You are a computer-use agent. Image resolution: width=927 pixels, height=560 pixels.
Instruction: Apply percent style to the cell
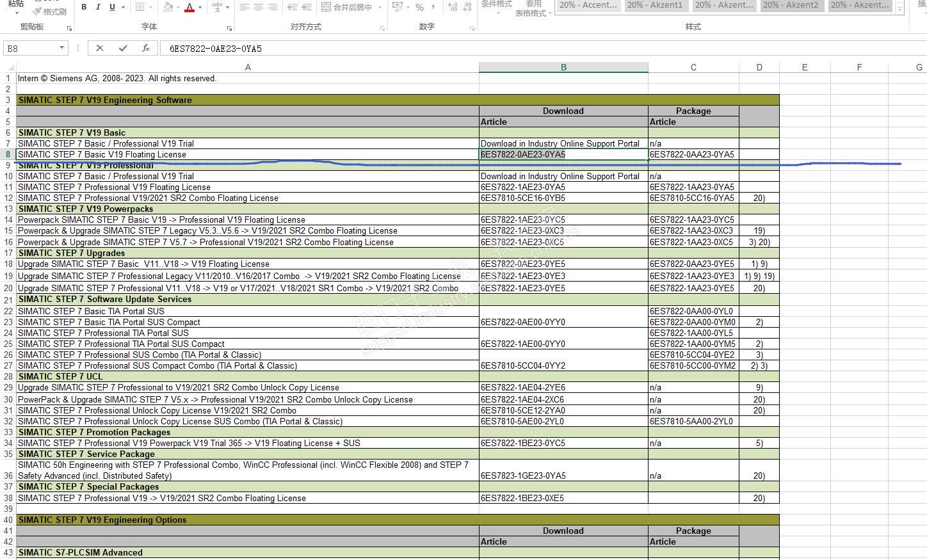(419, 7)
